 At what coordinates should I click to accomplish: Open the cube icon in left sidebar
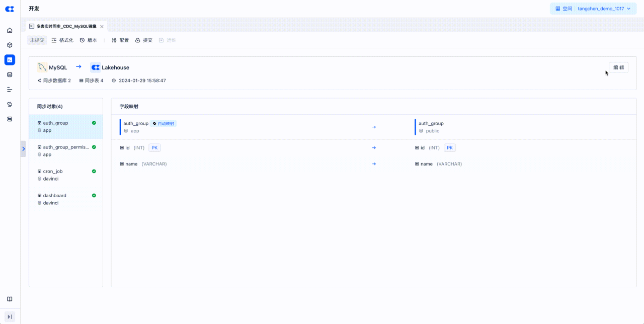10,45
